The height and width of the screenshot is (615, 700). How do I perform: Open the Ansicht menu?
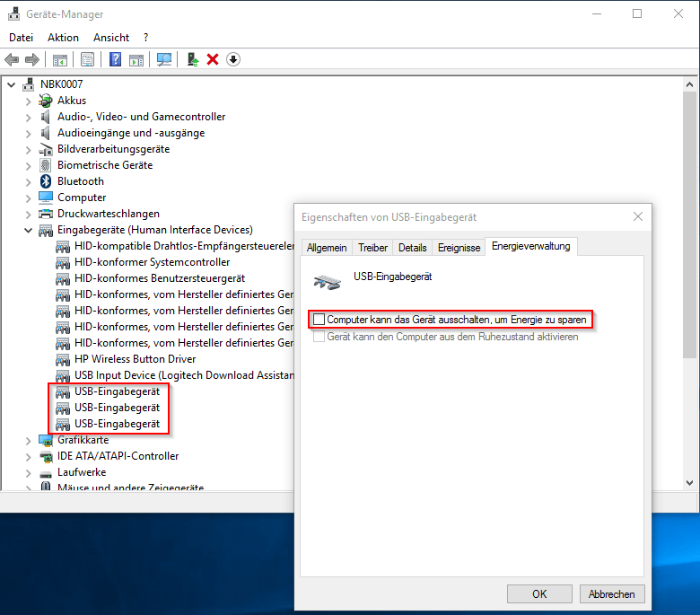pos(111,38)
